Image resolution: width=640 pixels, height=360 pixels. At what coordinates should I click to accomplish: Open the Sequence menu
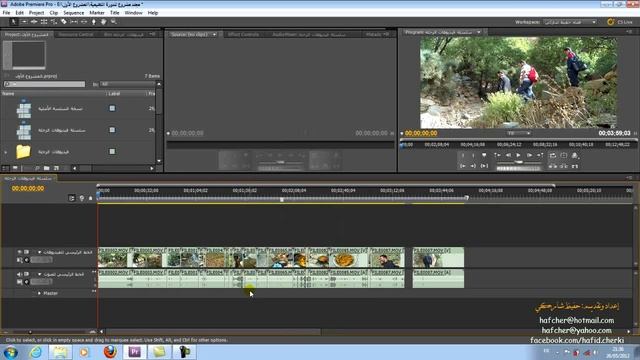[73, 13]
